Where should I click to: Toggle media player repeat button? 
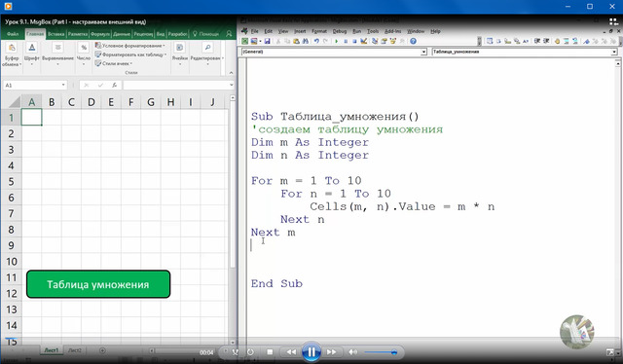[x=250, y=352]
